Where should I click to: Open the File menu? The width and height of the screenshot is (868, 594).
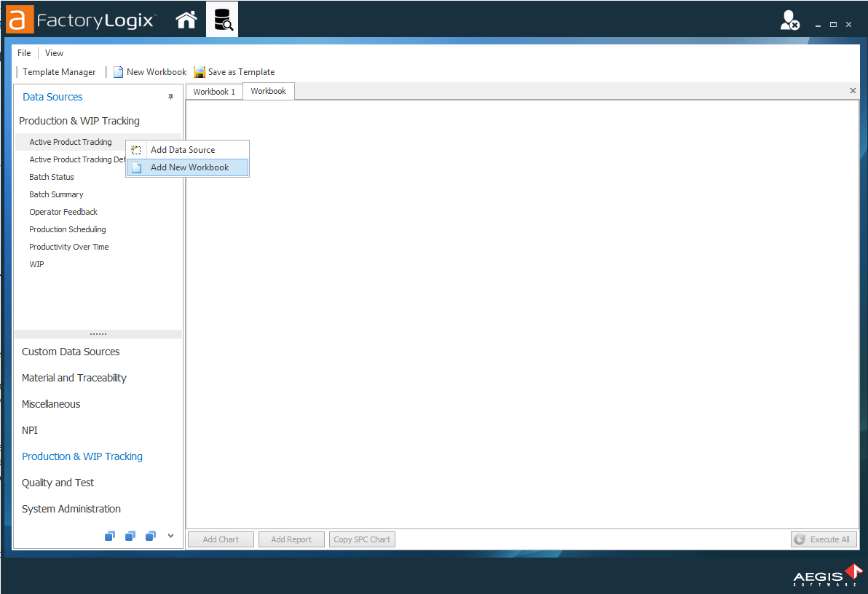(24, 52)
